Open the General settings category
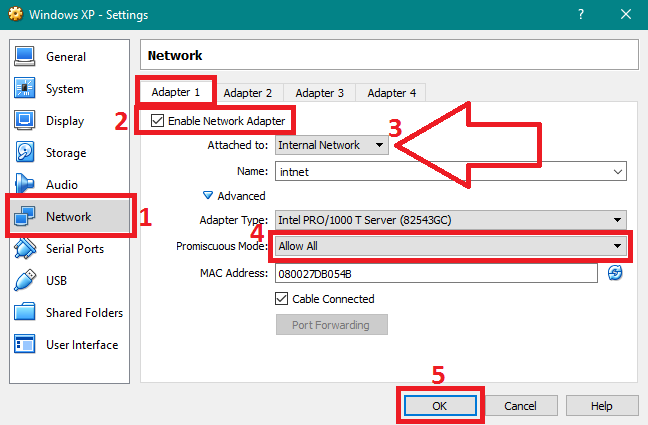Image resolution: width=648 pixels, height=425 pixels. click(x=69, y=57)
